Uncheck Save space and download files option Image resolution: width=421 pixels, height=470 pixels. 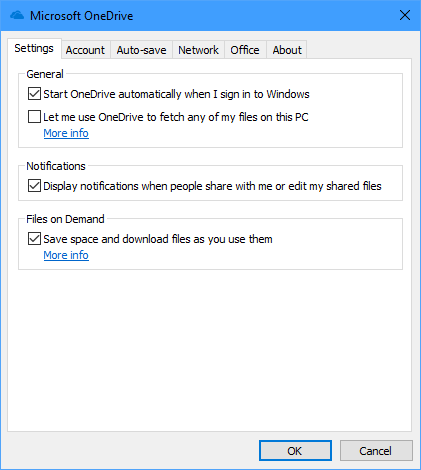(x=34, y=239)
